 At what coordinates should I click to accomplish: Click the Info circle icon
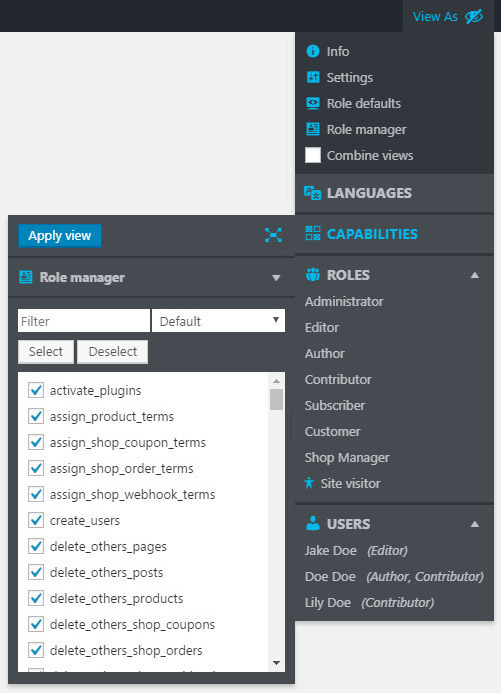[x=313, y=51]
